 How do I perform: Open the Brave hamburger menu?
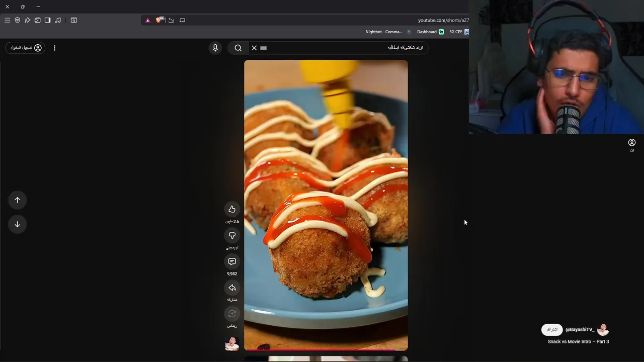7,20
